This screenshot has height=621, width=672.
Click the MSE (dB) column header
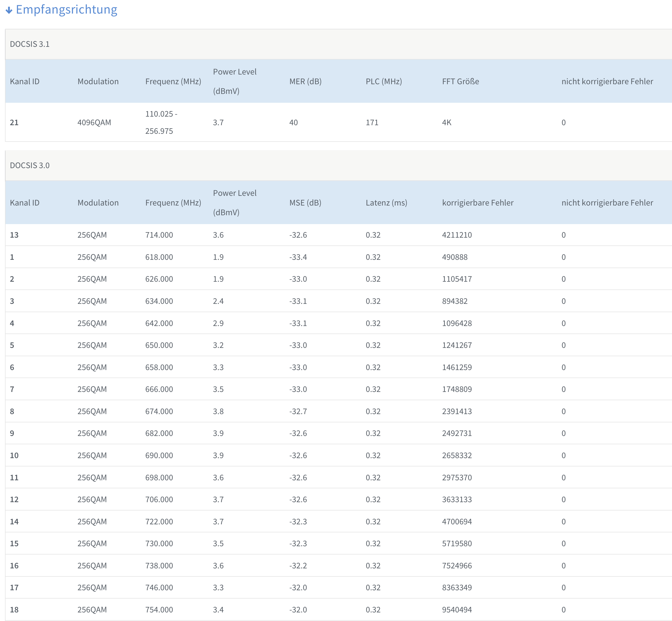tap(305, 203)
